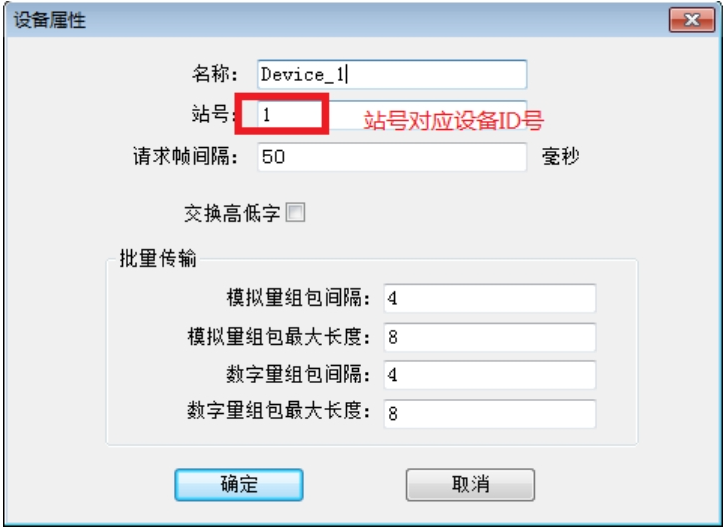Focus the 请求帧间隔 field showing 50
723x528 pixels.
pos(392,157)
